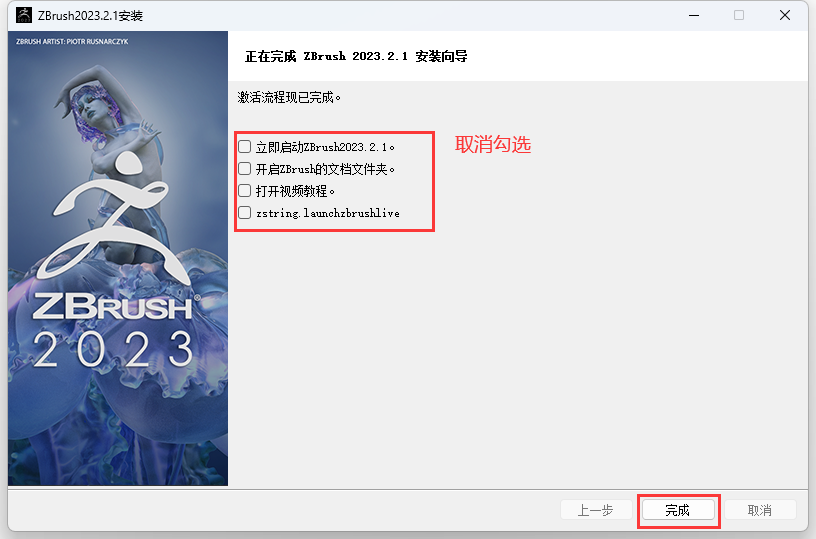The height and width of the screenshot is (539, 816).
Task: Click the ZBrush installer title bar icon
Action: pyautogui.click(x=23, y=15)
